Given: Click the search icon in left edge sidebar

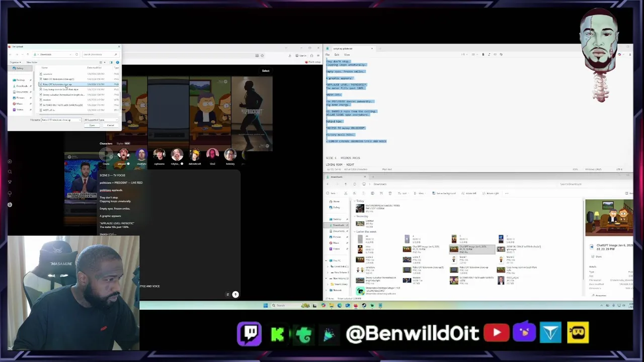Looking at the screenshot, I should tap(10, 172).
